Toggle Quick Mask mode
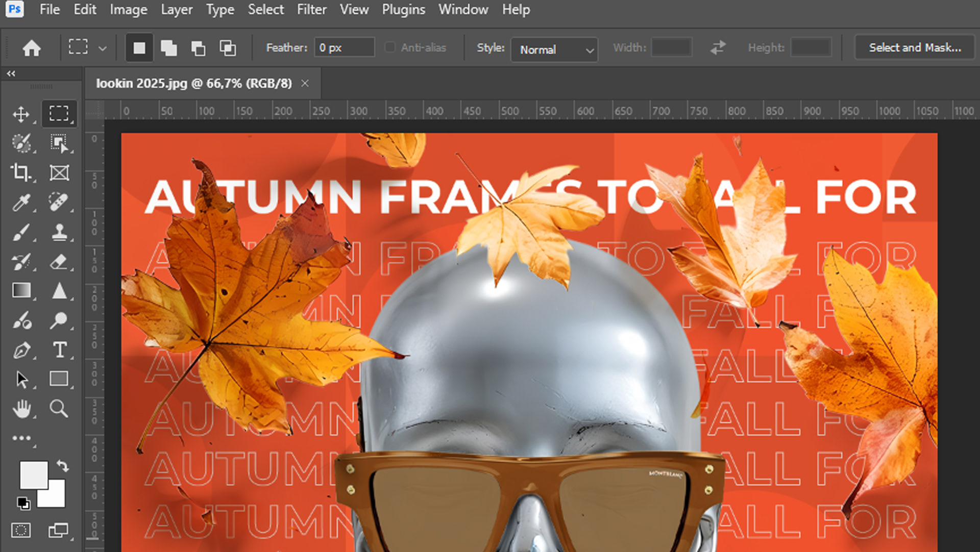The width and height of the screenshot is (980, 552). [x=21, y=530]
